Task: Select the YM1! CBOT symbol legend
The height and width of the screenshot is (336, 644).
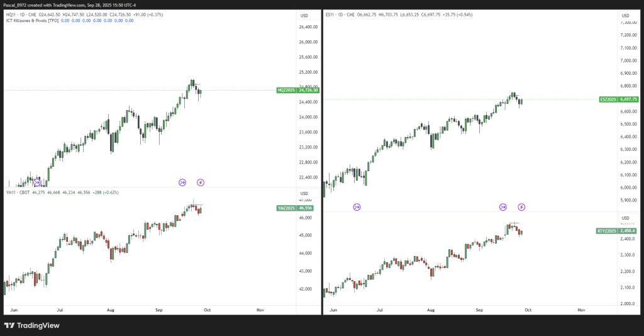Action: tap(19, 193)
